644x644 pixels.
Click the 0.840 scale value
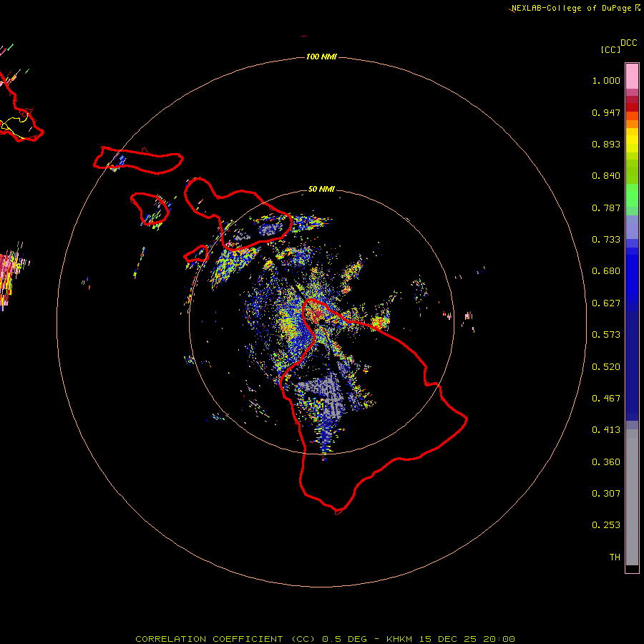click(606, 176)
